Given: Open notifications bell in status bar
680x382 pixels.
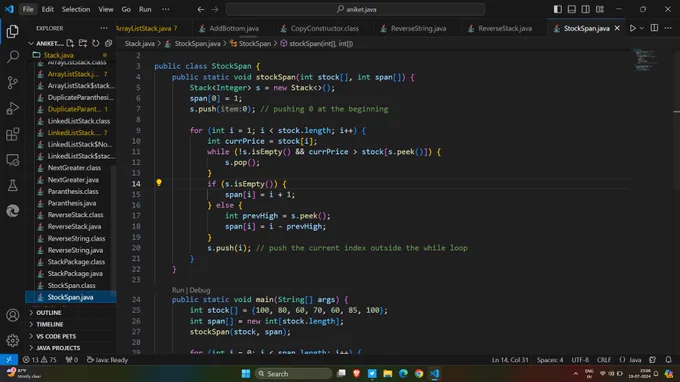Looking at the screenshot, I should coord(668,359).
